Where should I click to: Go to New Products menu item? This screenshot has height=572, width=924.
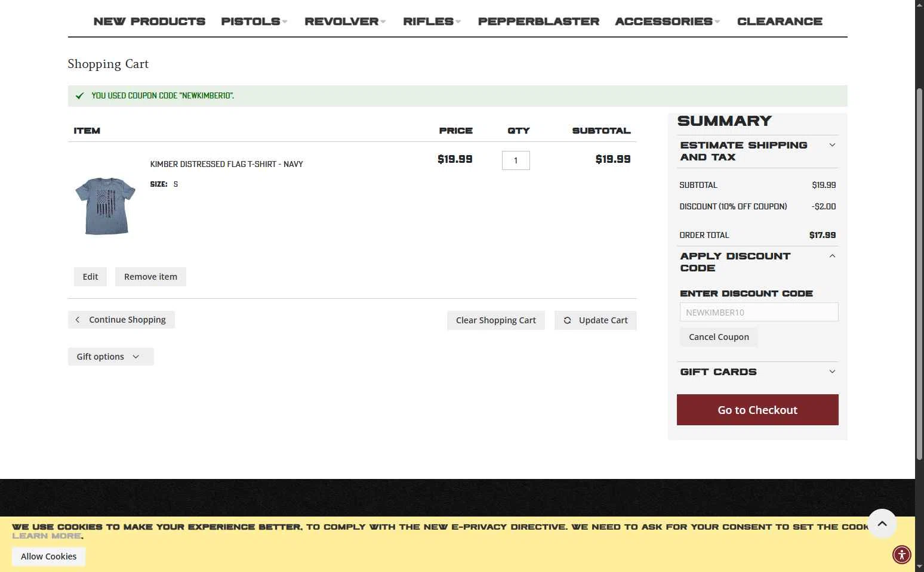149,21
